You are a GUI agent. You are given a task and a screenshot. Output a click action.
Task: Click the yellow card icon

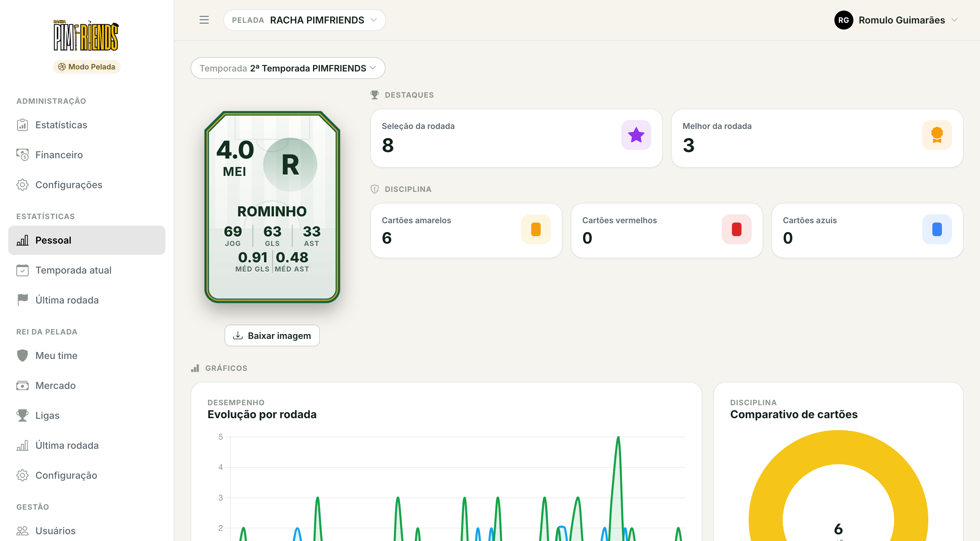[536, 229]
